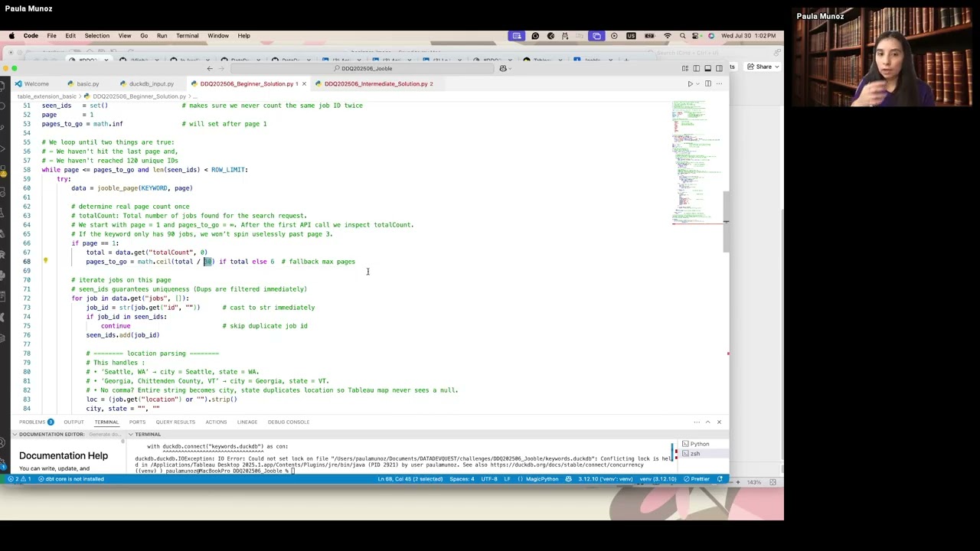Click Siri icon in menu bar

pos(711,35)
